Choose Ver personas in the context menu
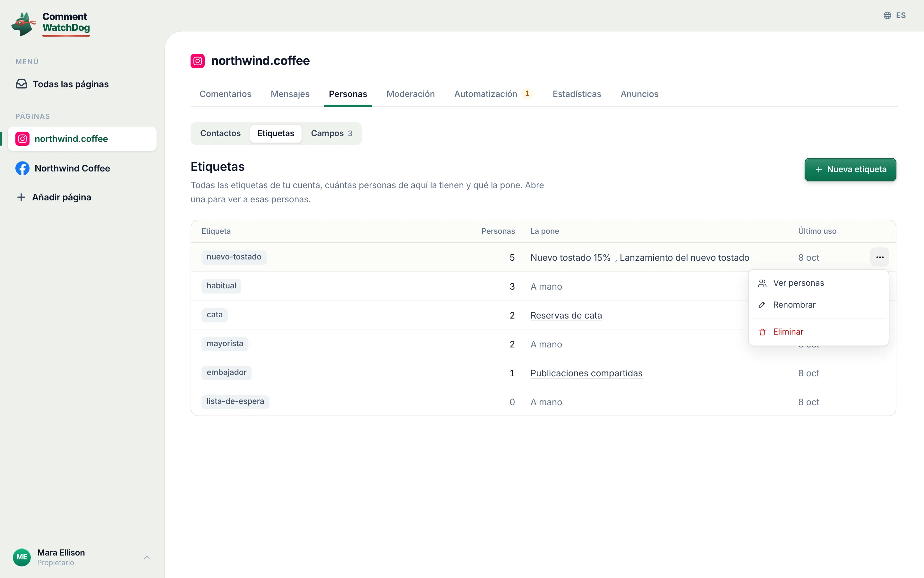The width and height of the screenshot is (924, 578). 819,283
